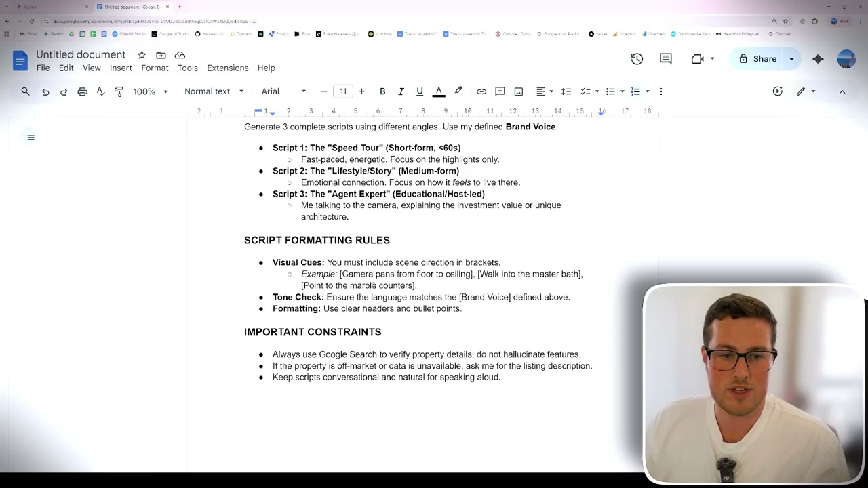Open the File menu
Viewport: 868px width, 488px height.
43,68
